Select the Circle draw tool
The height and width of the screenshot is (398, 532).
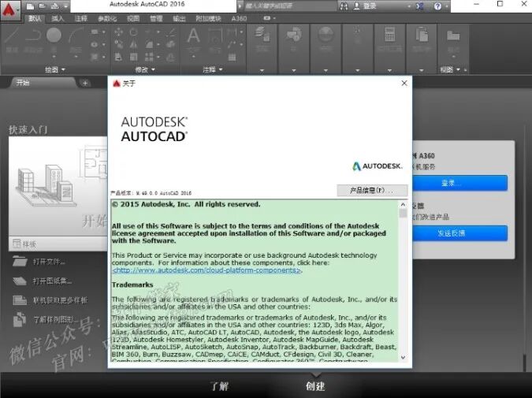click(x=54, y=35)
